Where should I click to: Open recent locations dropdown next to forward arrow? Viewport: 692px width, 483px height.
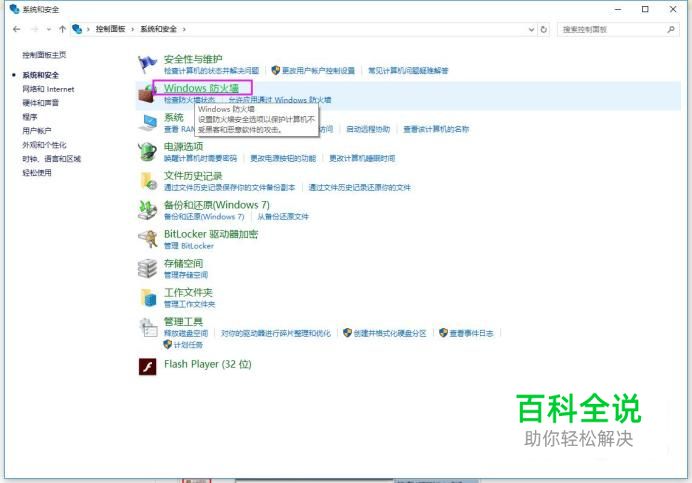click(x=49, y=29)
